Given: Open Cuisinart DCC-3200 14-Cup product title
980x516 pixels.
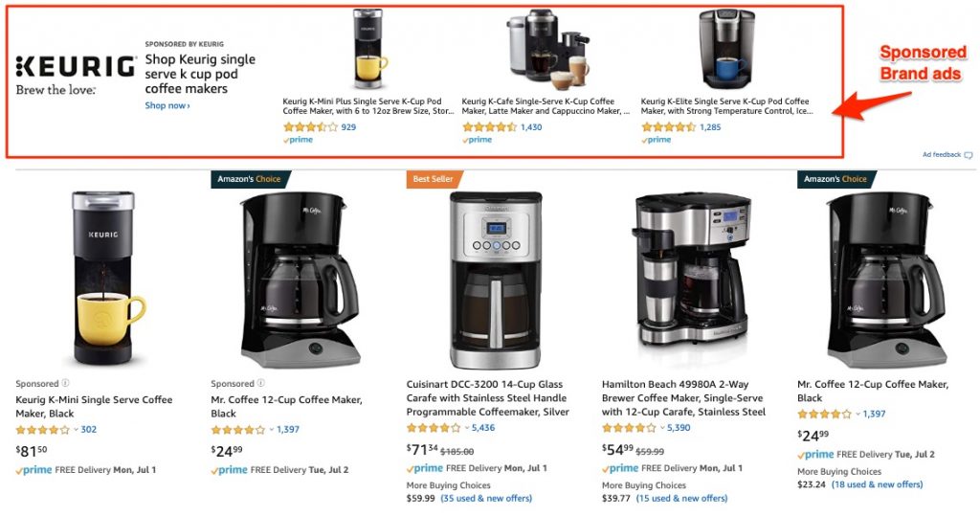Looking at the screenshot, I should tap(487, 398).
